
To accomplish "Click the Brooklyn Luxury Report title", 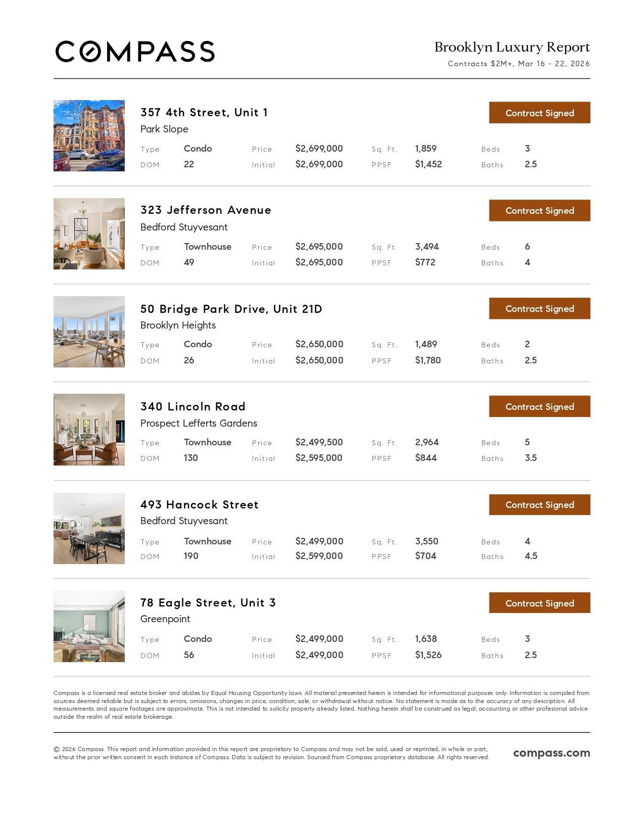I will 512,47.
